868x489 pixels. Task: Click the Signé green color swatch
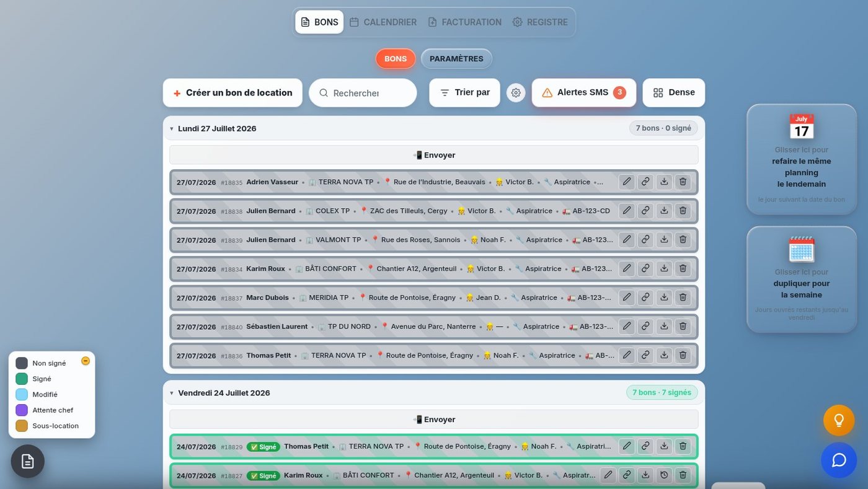[x=22, y=379]
